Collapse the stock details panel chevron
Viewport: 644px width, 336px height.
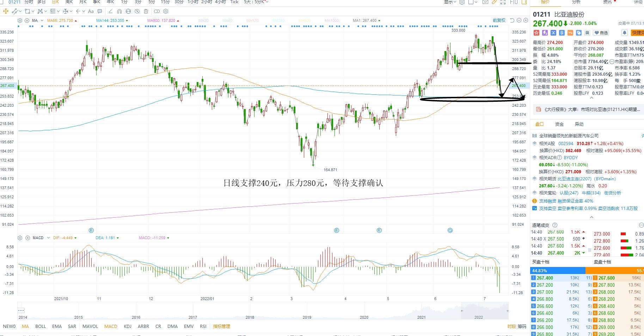(591, 98)
